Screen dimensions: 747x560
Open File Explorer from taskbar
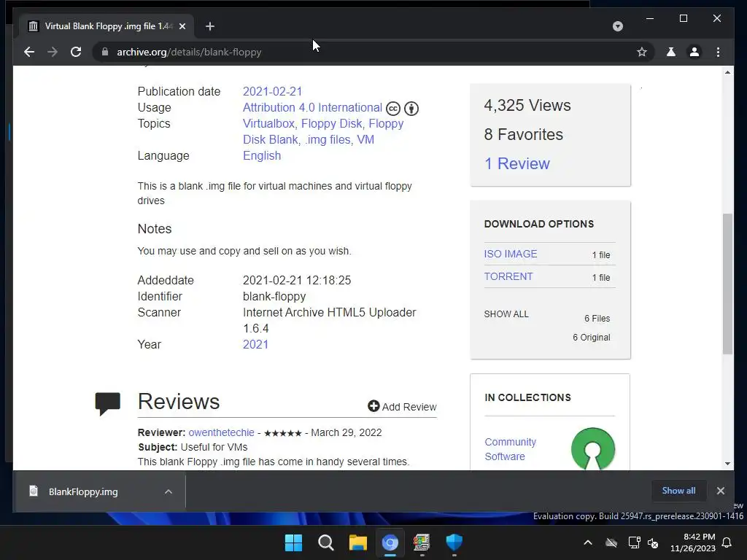click(x=357, y=542)
